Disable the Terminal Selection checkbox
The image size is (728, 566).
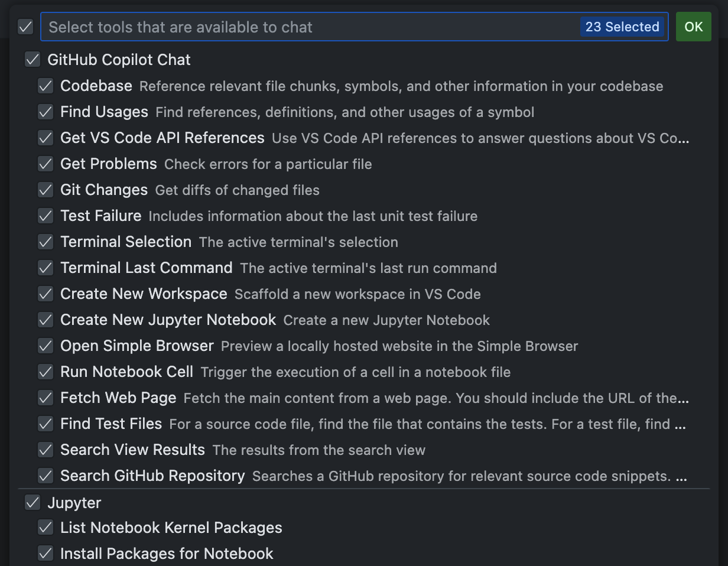pyautogui.click(x=45, y=242)
